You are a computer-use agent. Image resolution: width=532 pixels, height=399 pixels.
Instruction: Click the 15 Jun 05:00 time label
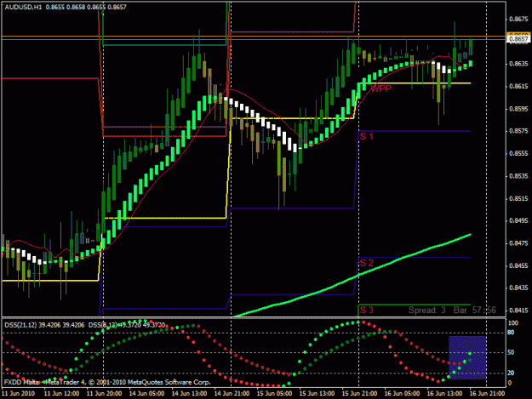tap(274, 394)
